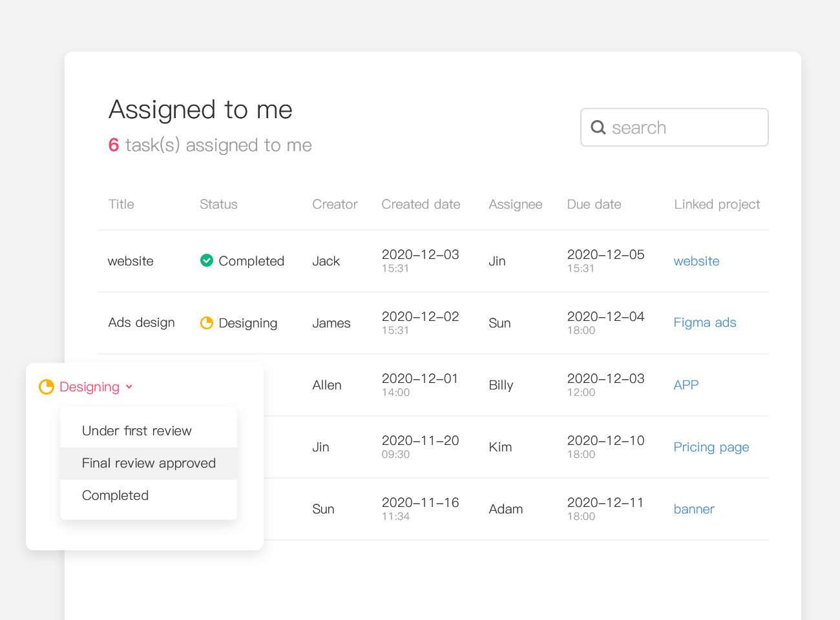
Task: Open the banner project link
Action: point(693,509)
